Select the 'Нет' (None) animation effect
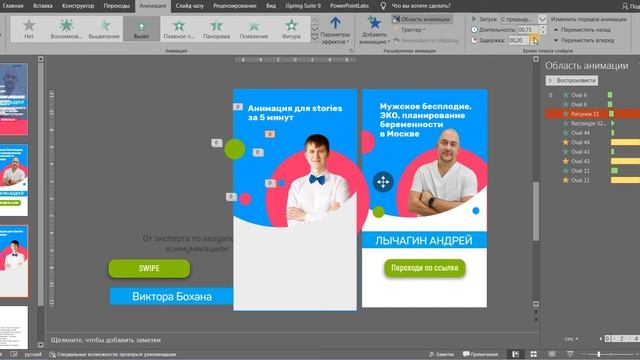The image size is (640, 360). (x=29, y=29)
